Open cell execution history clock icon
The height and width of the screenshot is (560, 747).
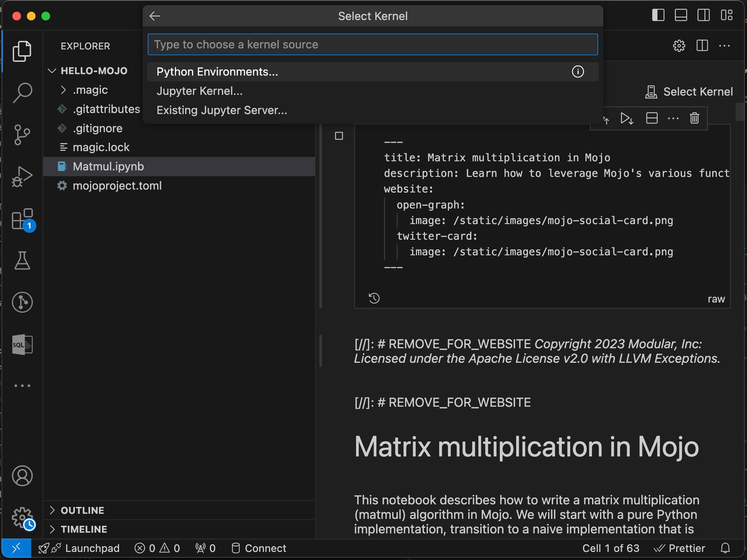coord(374,298)
